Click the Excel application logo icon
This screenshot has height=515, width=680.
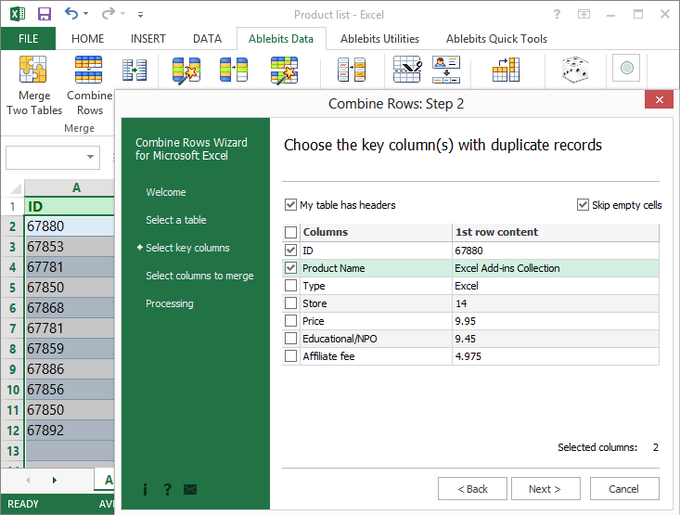17,14
